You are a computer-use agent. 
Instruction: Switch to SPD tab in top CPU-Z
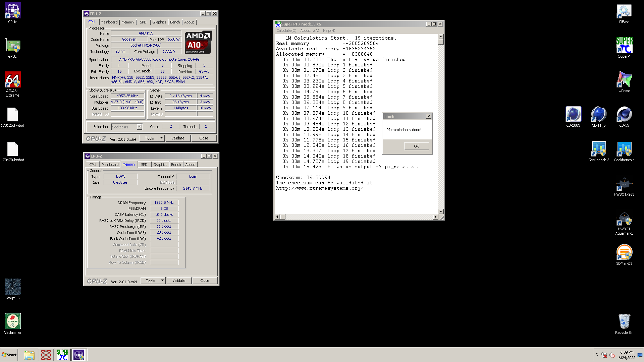click(143, 22)
